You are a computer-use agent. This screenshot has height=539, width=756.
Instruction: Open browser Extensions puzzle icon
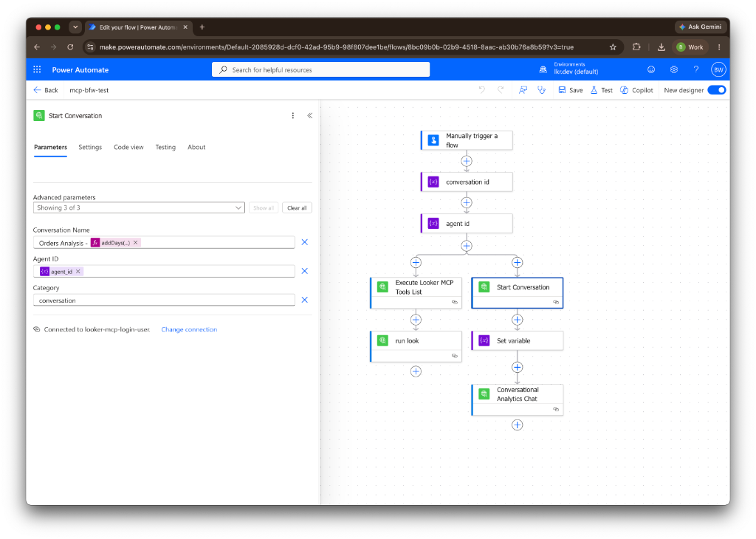click(636, 47)
